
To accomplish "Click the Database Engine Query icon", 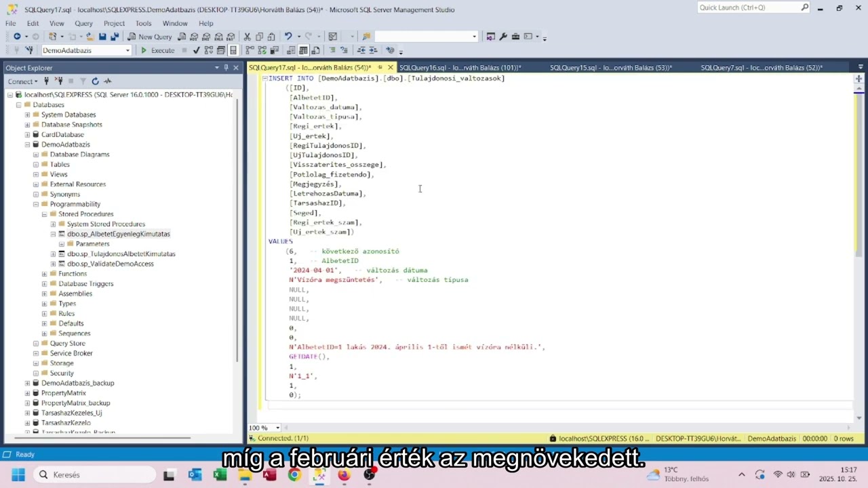I will click(182, 37).
